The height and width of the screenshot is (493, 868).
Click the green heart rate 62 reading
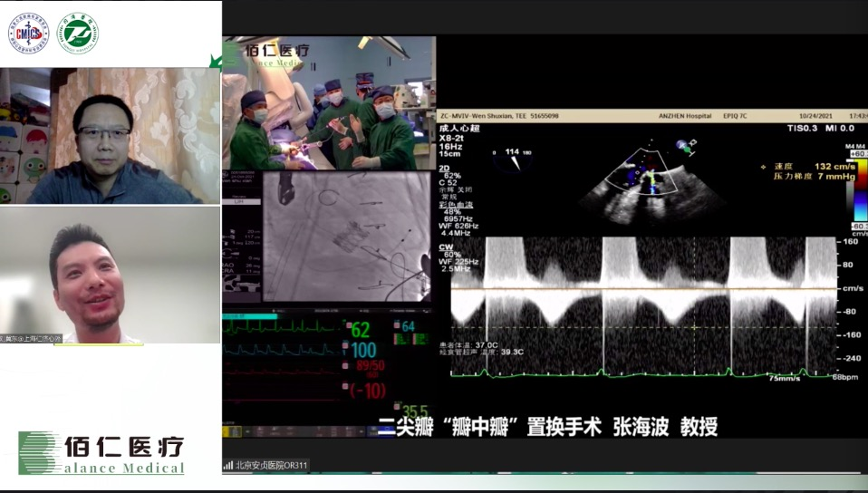pos(361,329)
